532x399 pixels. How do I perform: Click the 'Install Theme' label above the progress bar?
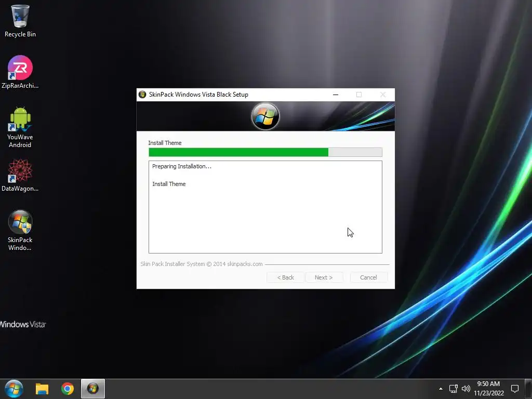coord(165,143)
